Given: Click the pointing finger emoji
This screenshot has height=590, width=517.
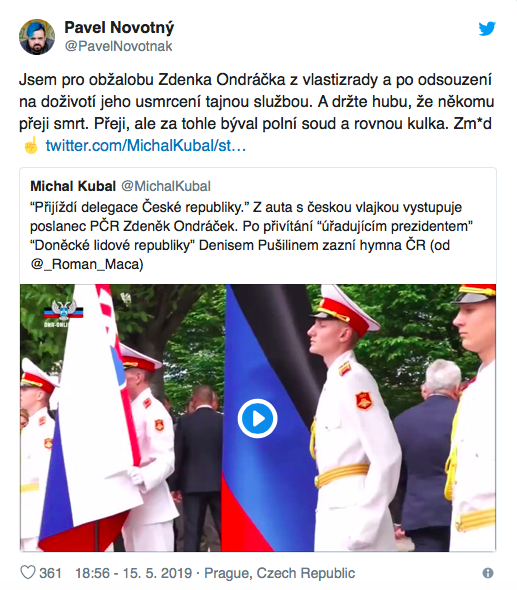Looking at the screenshot, I should (x=31, y=145).
